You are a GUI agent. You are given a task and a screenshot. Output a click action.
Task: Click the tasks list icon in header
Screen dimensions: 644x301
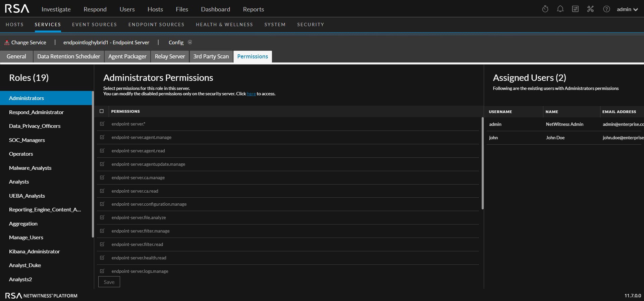(575, 9)
